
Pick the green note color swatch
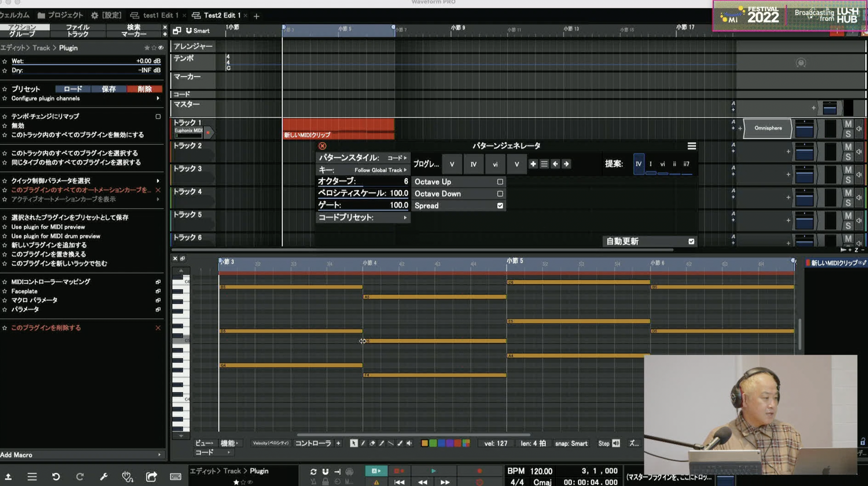coord(433,443)
